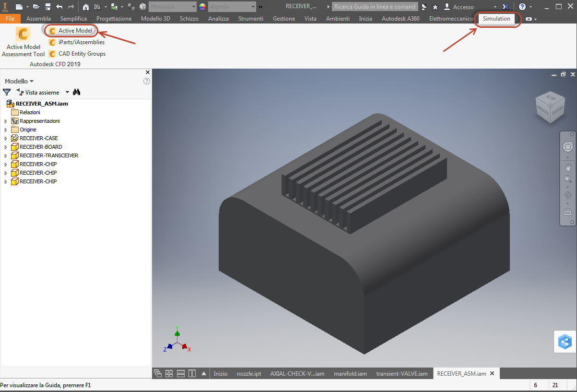
Task: Expand the Origine folder
Action: (6, 130)
